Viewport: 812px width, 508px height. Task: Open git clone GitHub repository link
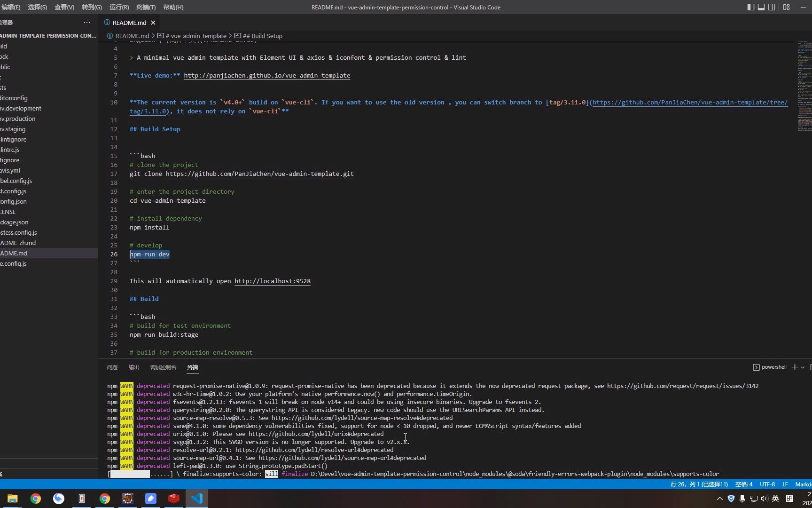coord(260,174)
